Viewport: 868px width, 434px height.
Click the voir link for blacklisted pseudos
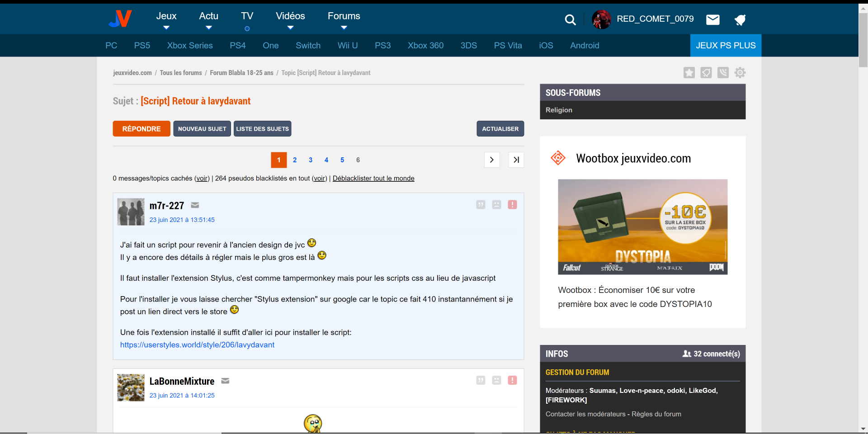pos(320,178)
